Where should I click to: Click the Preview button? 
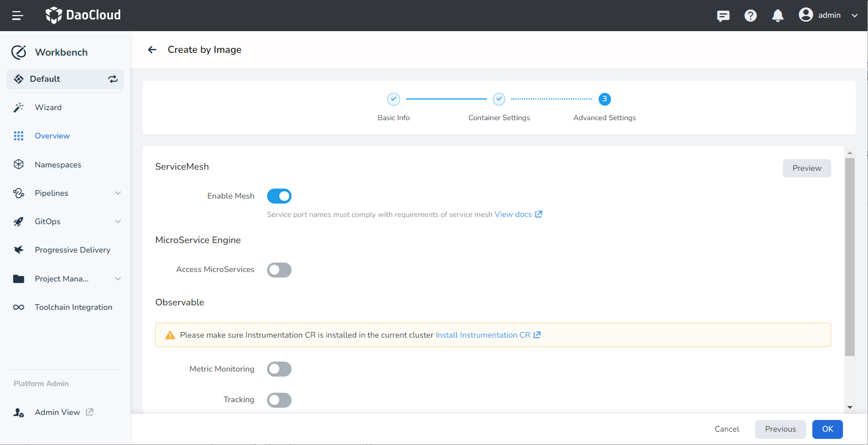point(806,168)
